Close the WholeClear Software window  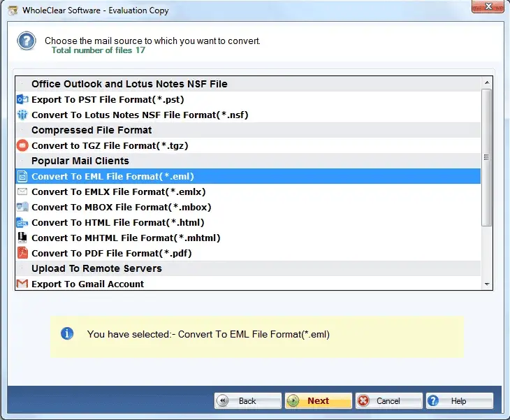coord(488,6)
